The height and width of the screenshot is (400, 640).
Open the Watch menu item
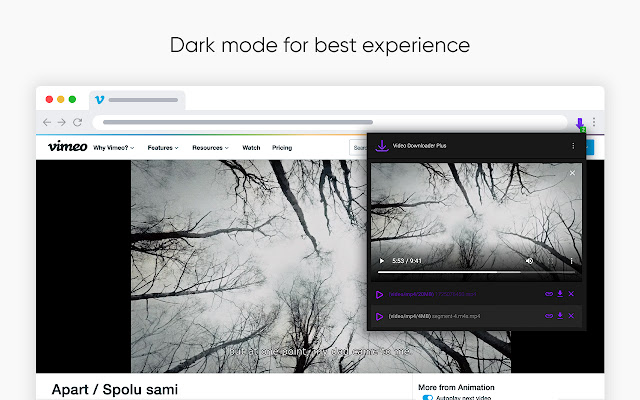point(251,148)
